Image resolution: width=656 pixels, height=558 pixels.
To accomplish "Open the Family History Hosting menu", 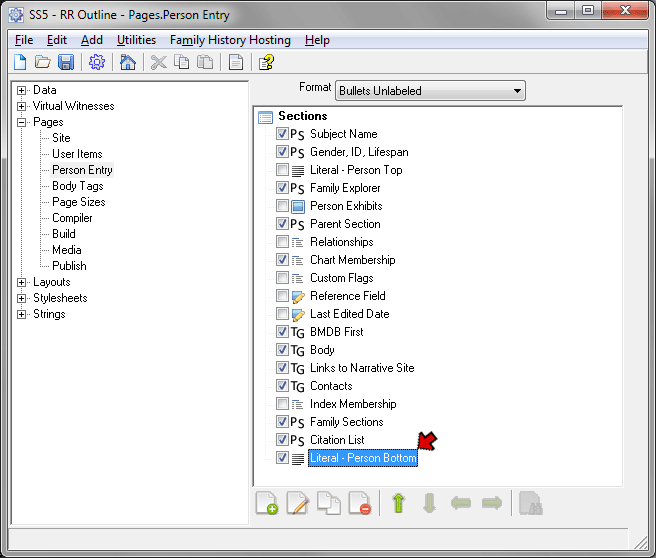I will (x=230, y=40).
